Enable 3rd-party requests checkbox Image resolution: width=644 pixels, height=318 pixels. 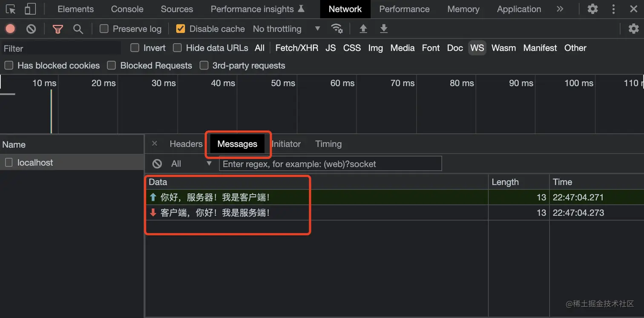click(204, 65)
